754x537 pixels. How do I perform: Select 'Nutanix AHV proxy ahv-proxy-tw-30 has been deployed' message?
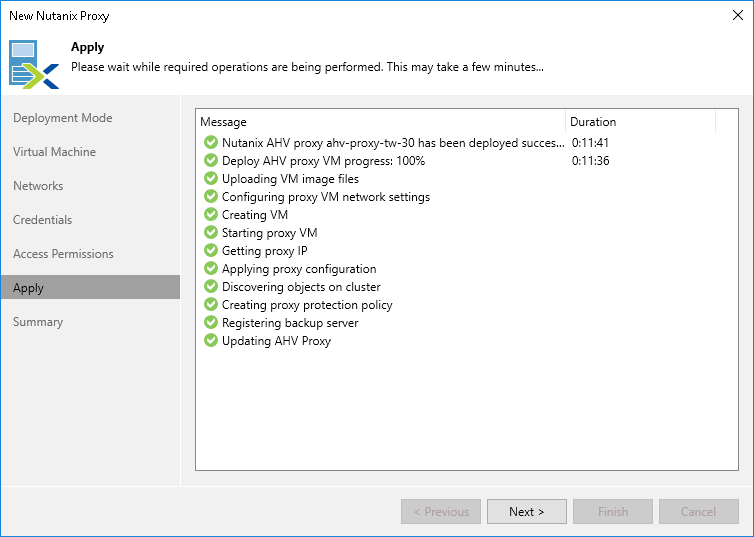click(393, 143)
